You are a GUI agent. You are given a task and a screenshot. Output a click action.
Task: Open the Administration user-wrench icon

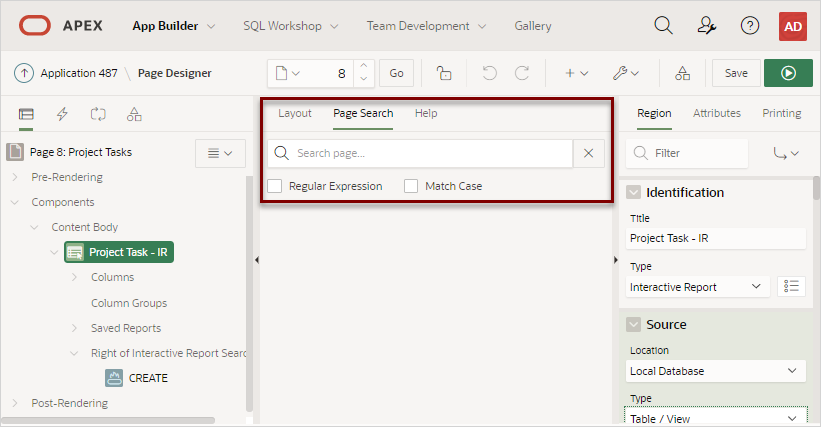coord(707,26)
